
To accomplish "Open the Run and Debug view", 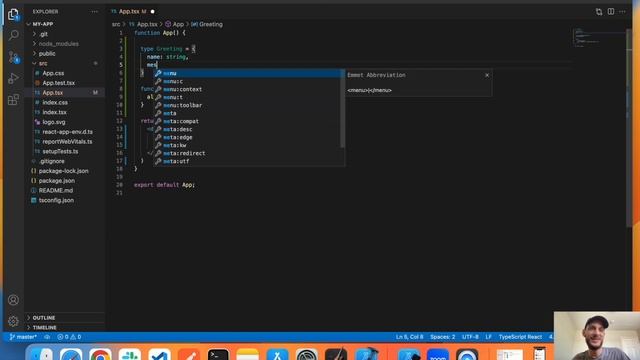I will [x=13, y=78].
